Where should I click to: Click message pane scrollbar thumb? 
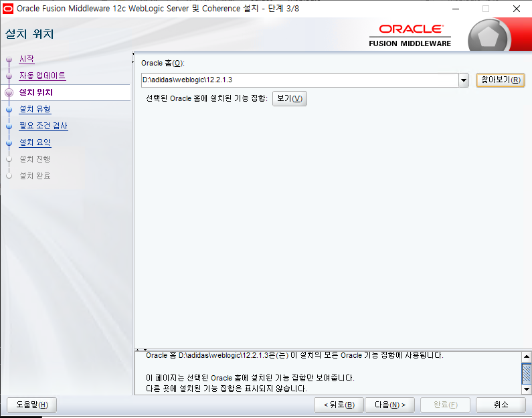click(x=526, y=375)
